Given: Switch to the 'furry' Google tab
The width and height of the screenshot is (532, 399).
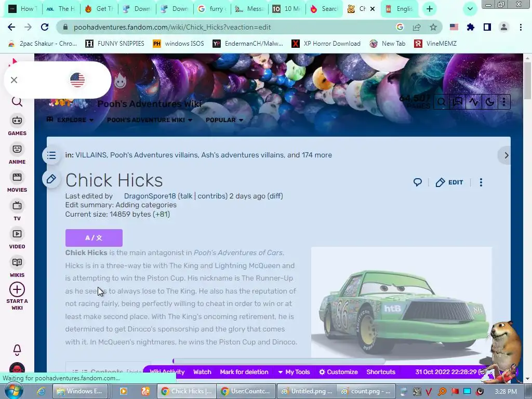Looking at the screenshot, I should 212,9.
